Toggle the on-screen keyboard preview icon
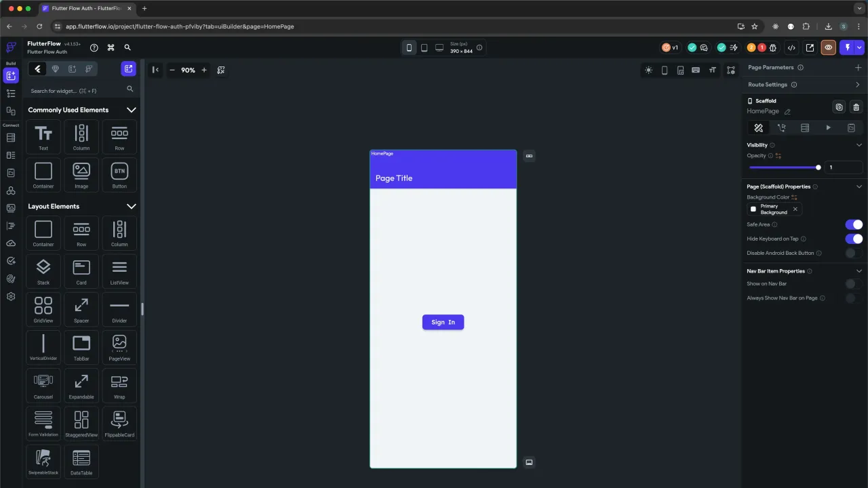The width and height of the screenshot is (868, 488). (x=696, y=70)
